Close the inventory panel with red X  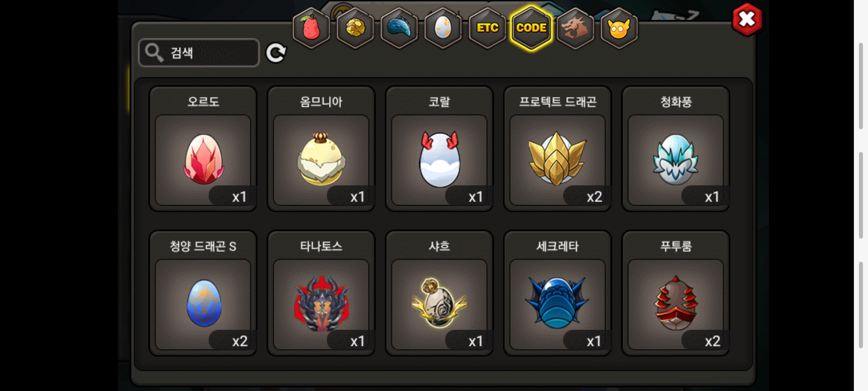click(747, 20)
